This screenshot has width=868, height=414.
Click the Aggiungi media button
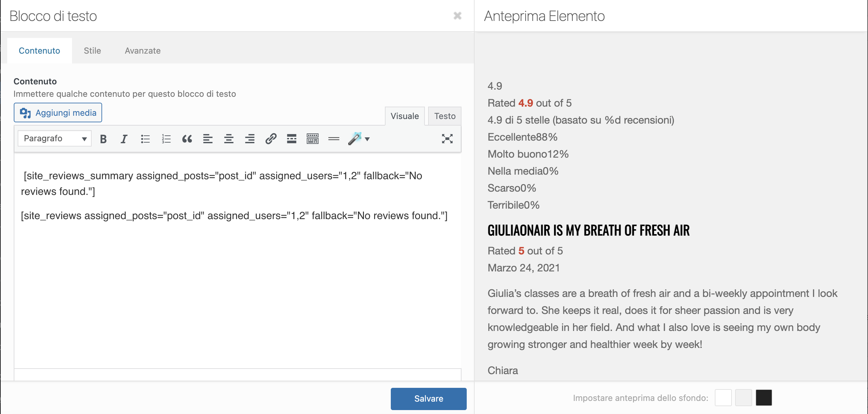coord(58,113)
